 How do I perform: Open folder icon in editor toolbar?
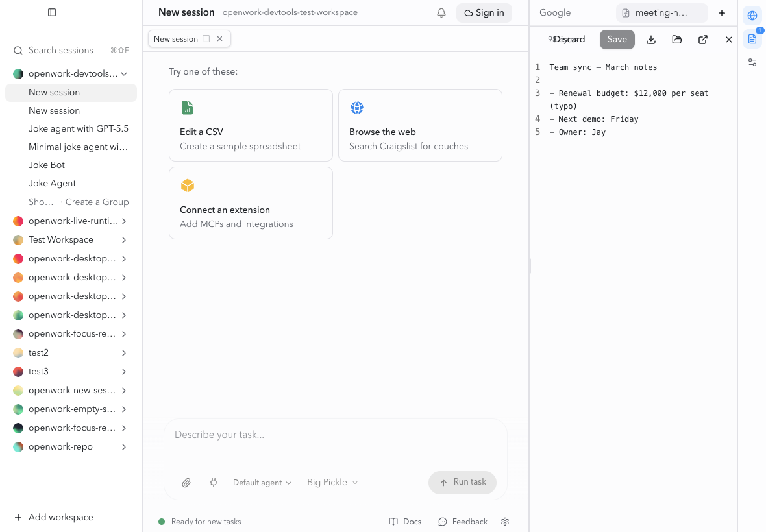tap(676, 40)
